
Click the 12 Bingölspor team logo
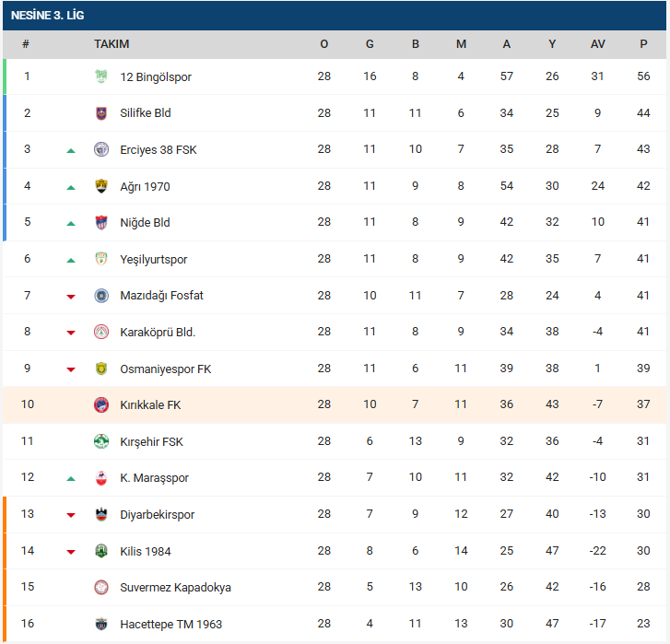coord(101,76)
